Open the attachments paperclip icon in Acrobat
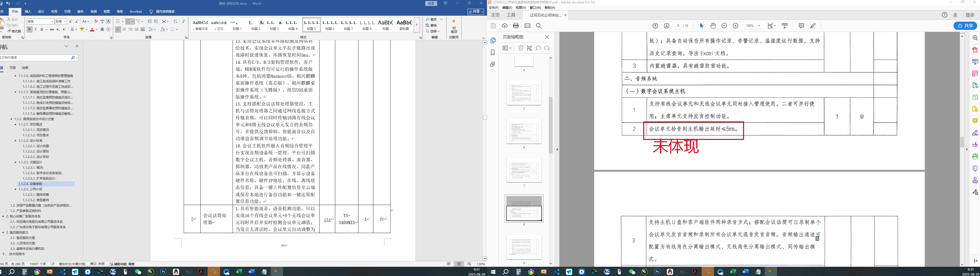The height and width of the screenshot is (276, 980). [493, 64]
